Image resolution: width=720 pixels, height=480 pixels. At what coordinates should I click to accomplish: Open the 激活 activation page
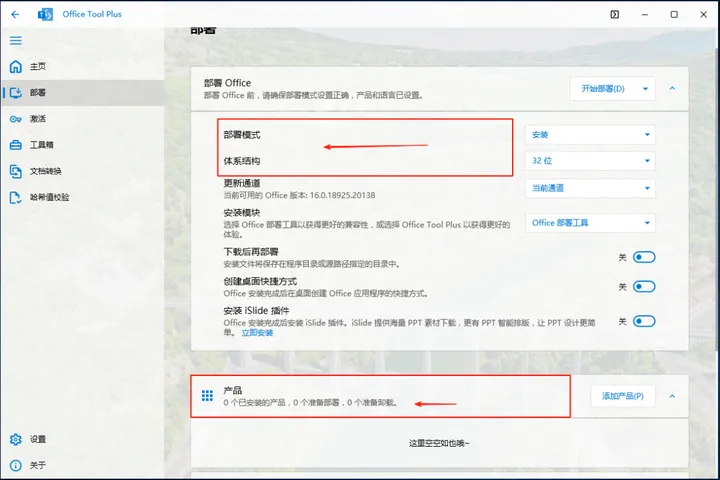point(83,119)
